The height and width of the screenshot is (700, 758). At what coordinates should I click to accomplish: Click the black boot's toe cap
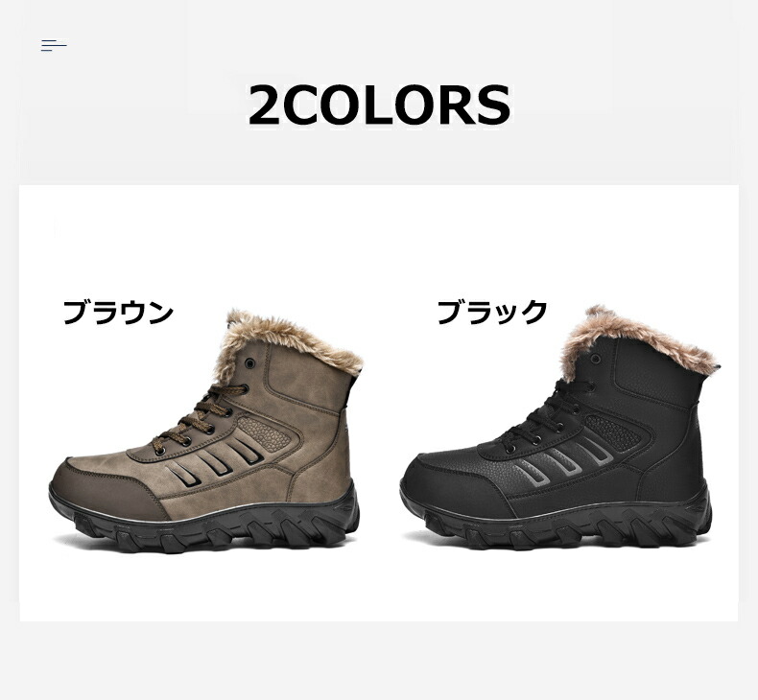click(x=452, y=483)
